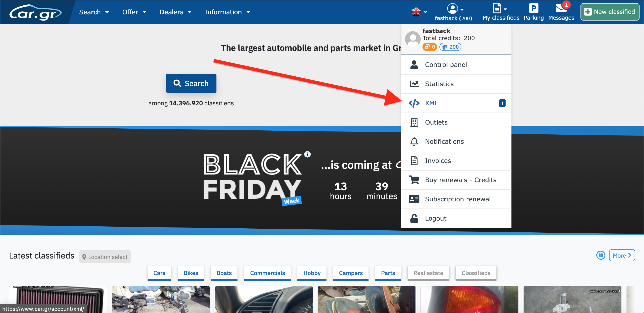Click the Black Friday info icon
The width and height of the screenshot is (644, 313).
307,154
